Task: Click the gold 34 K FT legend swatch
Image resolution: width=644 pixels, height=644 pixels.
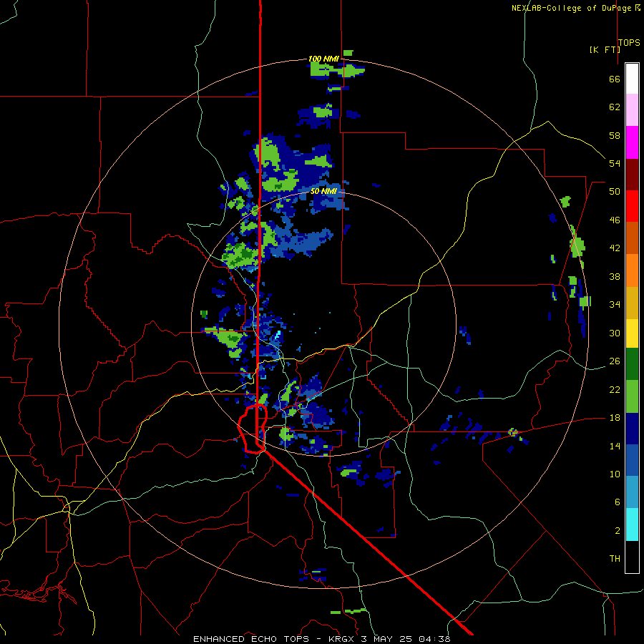Action: coord(632,303)
